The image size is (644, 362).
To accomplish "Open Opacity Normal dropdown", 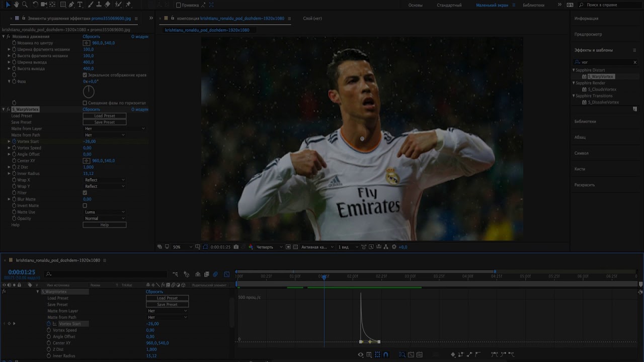I will [x=104, y=219].
